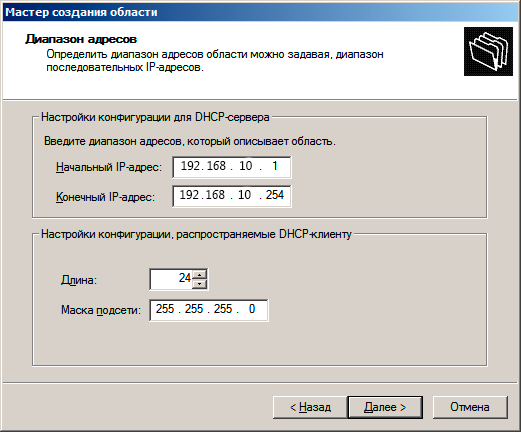Select first octet of Начальный IP-адрес
The width and height of the screenshot is (521, 432).
tap(189, 166)
